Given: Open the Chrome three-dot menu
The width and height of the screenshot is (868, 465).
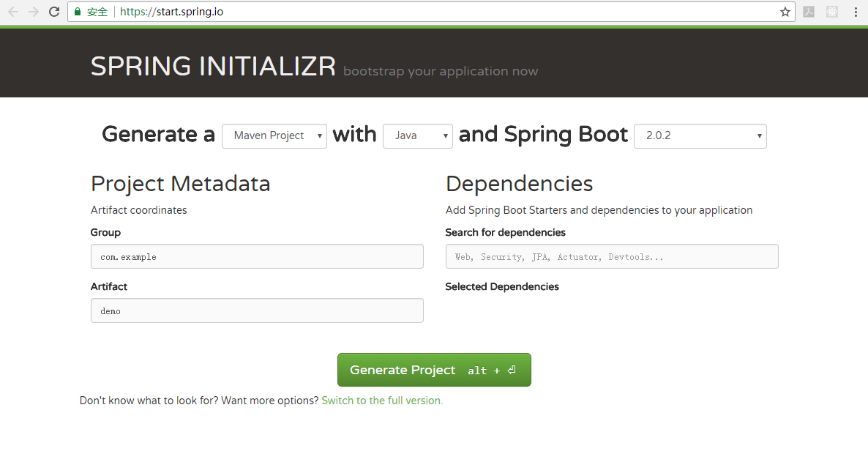Looking at the screenshot, I should click(x=855, y=12).
